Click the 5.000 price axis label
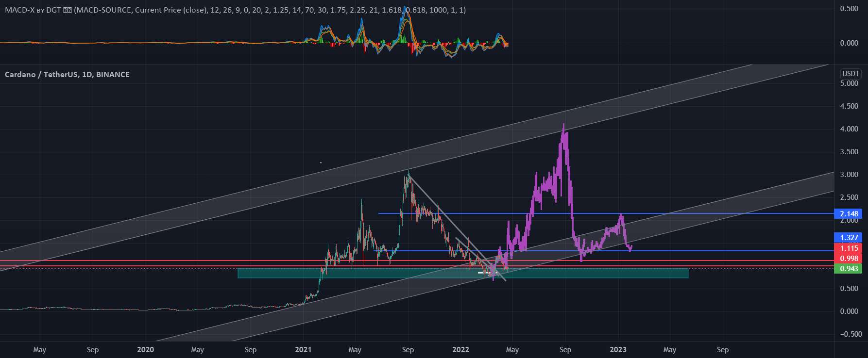The width and height of the screenshot is (868, 358). pyautogui.click(x=849, y=83)
